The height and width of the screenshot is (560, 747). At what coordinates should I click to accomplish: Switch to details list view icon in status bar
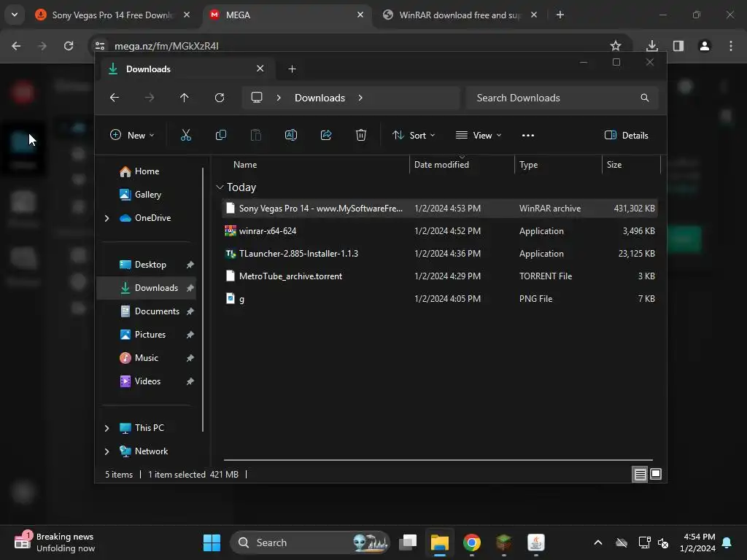[640, 474]
